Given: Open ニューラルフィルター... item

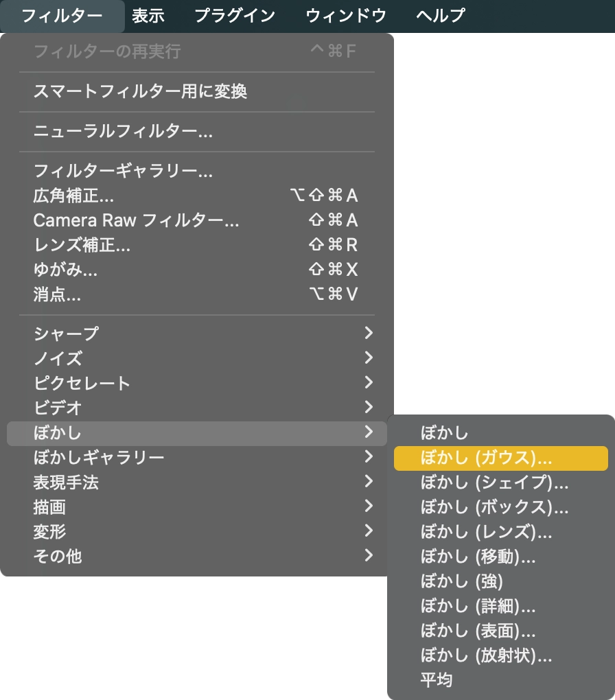Looking at the screenshot, I should pos(123,131).
